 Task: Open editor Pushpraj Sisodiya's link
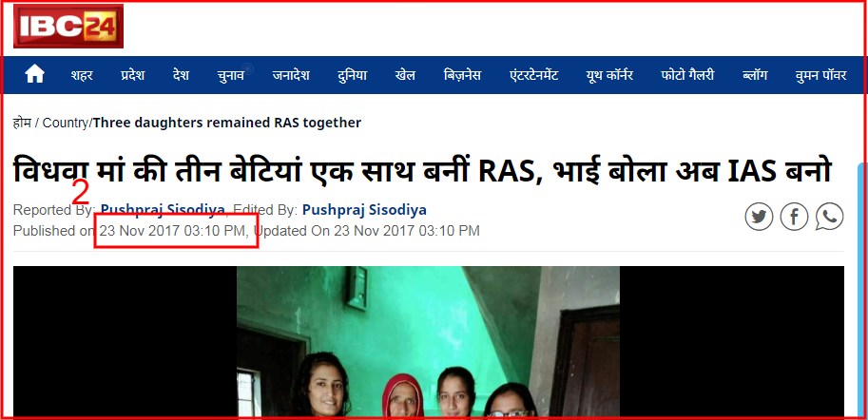tap(365, 210)
